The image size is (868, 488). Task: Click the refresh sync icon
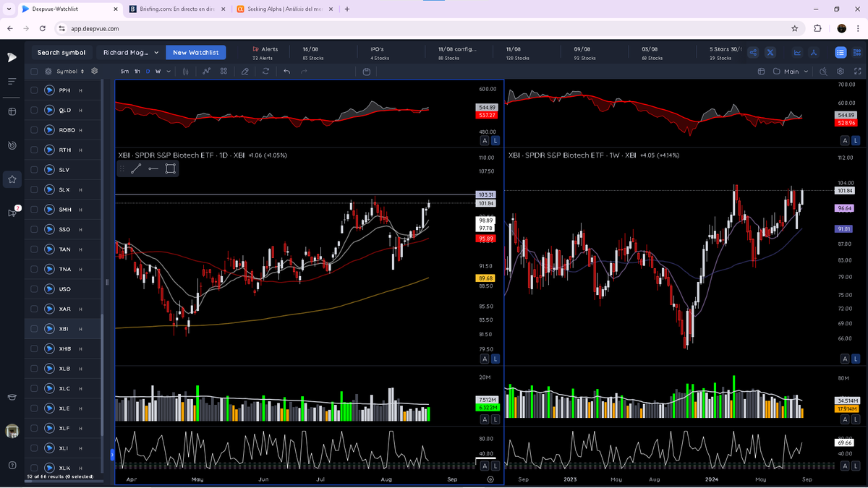click(265, 72)
